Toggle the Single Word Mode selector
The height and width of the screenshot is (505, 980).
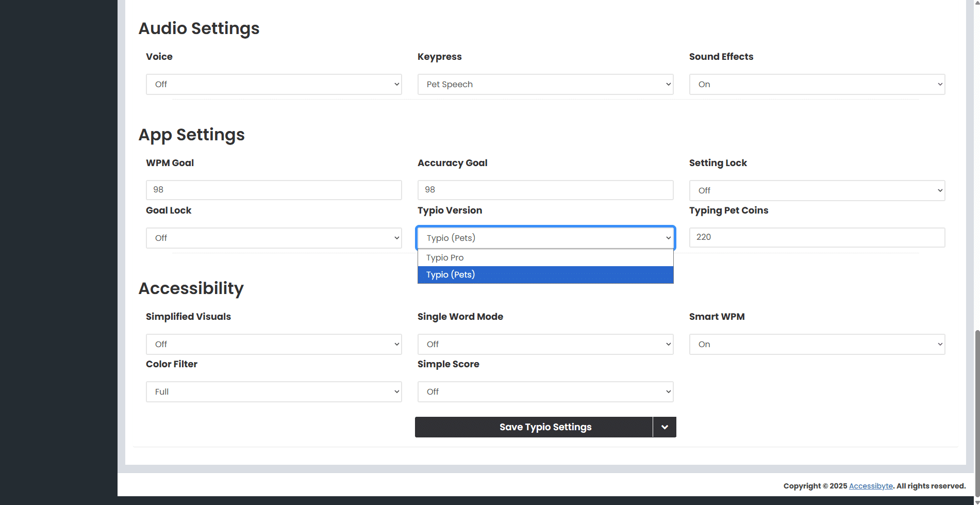point(545,345)
